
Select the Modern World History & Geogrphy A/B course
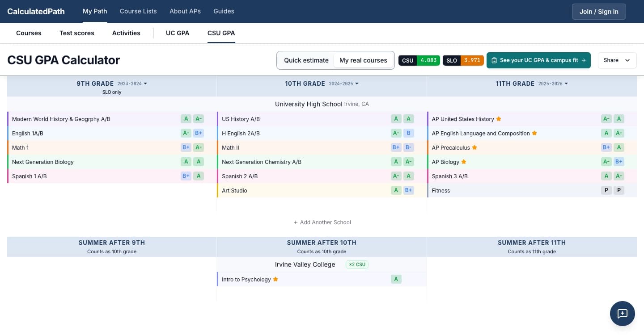[x=61, y=119]
